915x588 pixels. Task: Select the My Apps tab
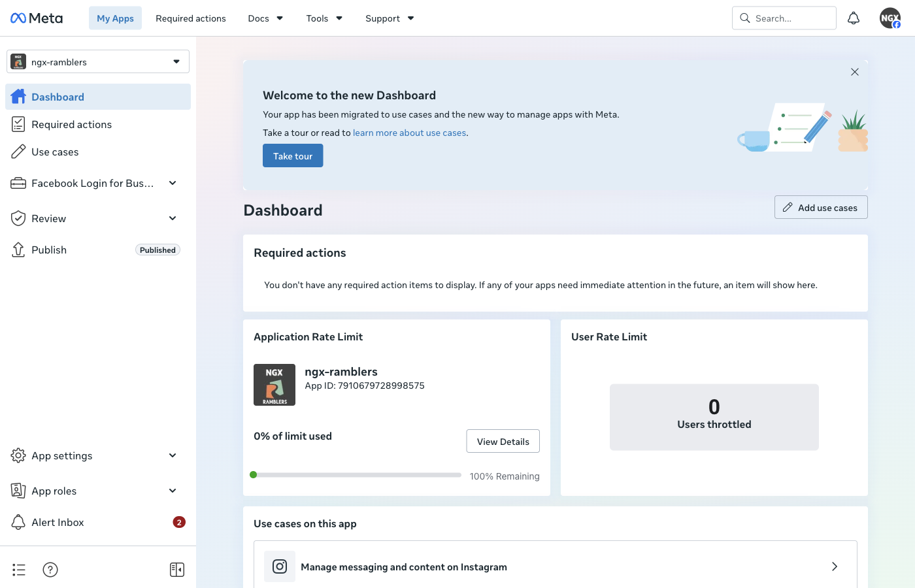point(115,18)
